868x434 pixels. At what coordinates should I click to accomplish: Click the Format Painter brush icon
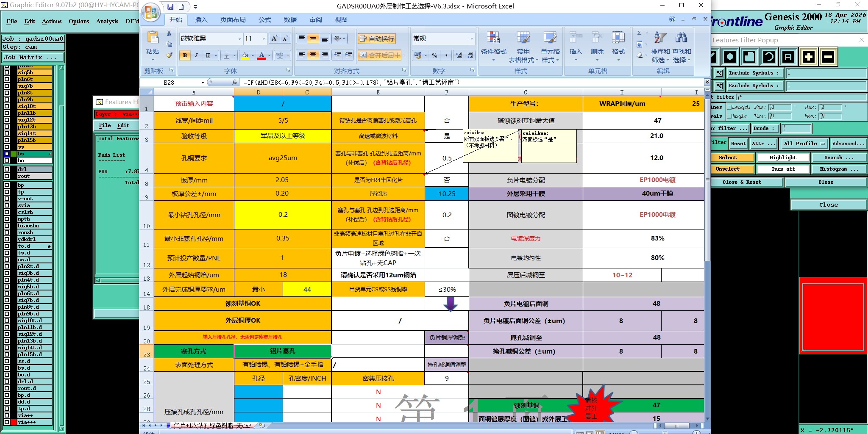(x=169, y=55)
